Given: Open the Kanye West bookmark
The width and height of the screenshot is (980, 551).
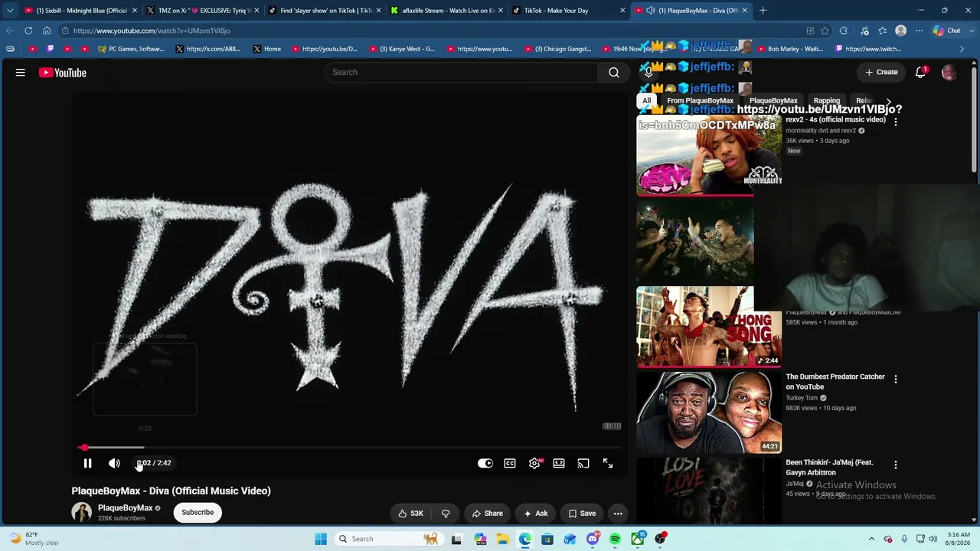Looking at the screenshot, I should 402,49.
